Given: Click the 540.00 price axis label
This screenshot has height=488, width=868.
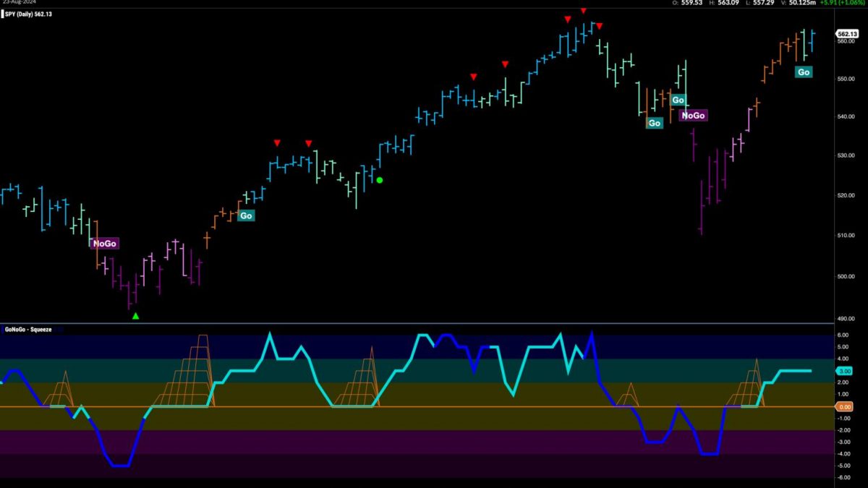Looking at the screenshot, I should pos(845,116).
